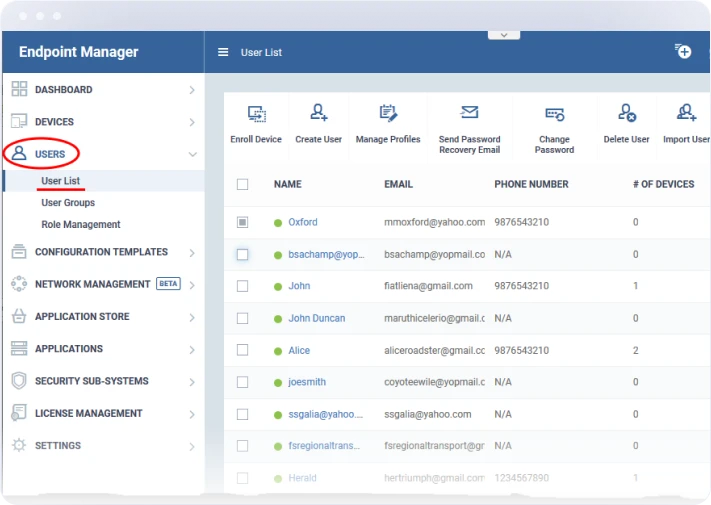Image resolution: width=711 pixels, height=505 pixels.
Task: Open the John Duncan user link
Action: pos(316,318)
